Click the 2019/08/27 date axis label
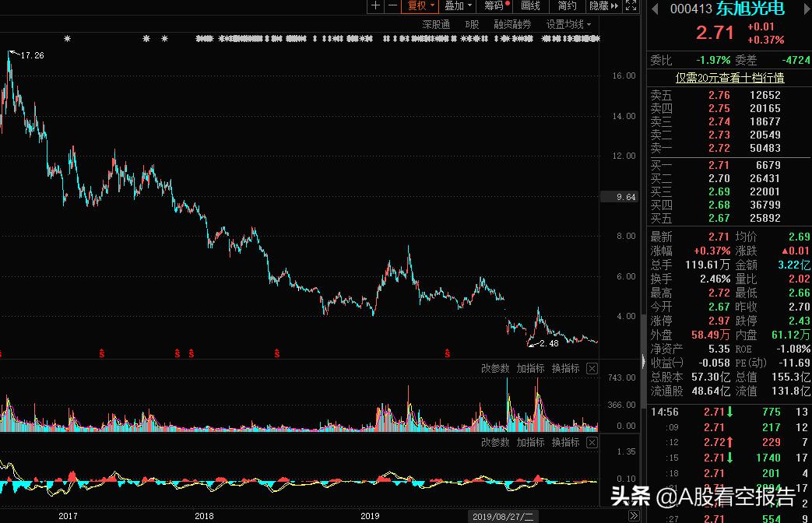This screenshot has width=812, height=523. pos(502,515)
